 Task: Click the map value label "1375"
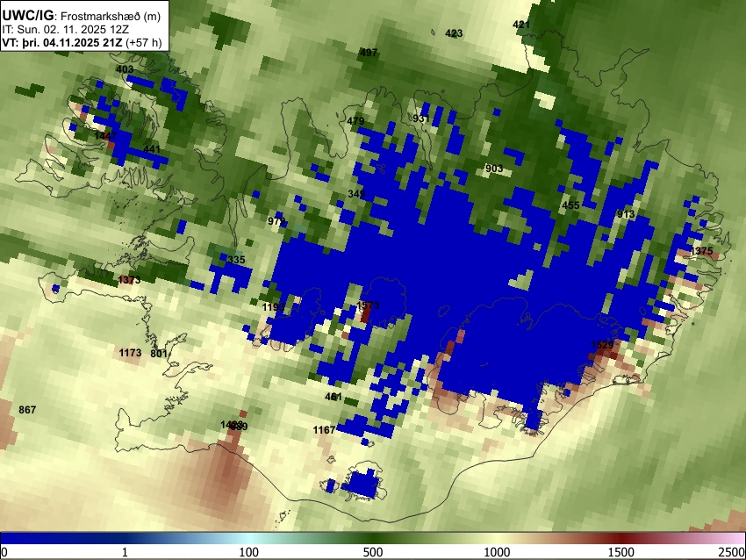[x=701, y=251]
